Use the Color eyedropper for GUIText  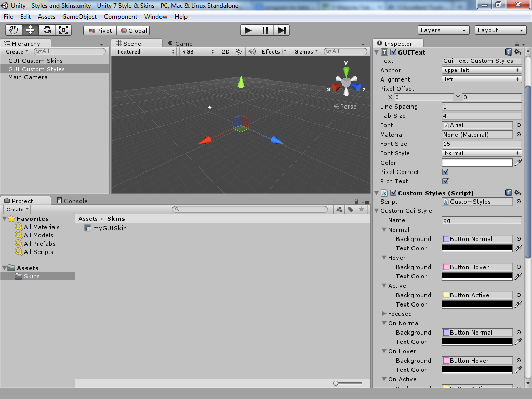tap(518, 163)
